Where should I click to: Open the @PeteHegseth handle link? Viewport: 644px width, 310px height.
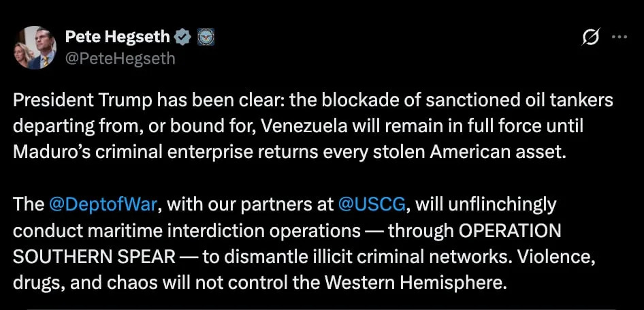[120, 59]
